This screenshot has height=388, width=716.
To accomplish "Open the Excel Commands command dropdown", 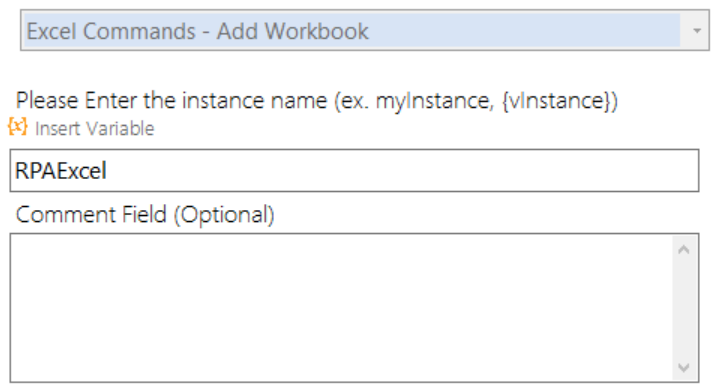I will coord(365,31).
